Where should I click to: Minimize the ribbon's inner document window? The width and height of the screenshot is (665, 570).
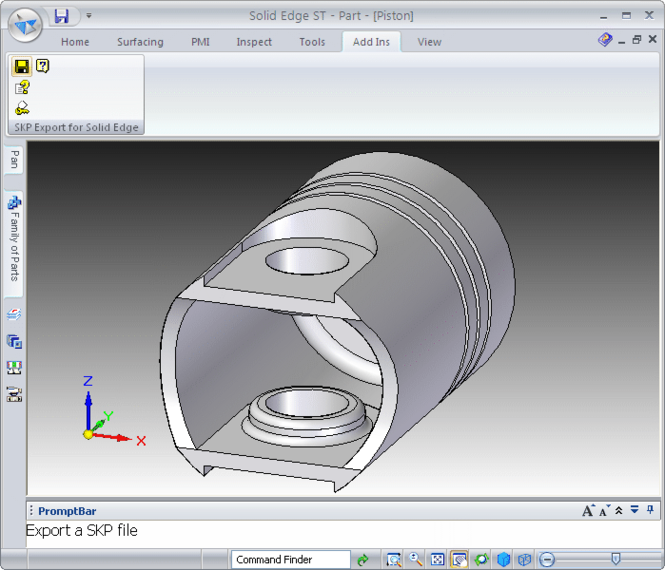point(622,41)
